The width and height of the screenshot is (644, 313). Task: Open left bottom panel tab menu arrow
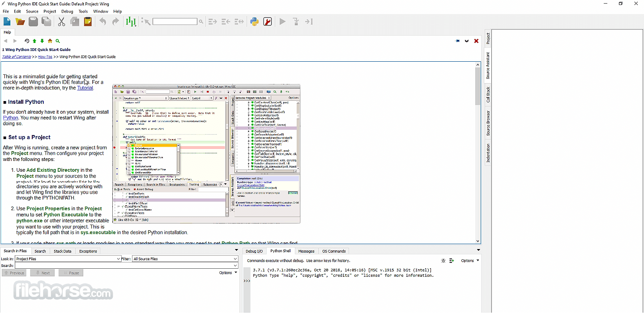click(x=236, y=250)
